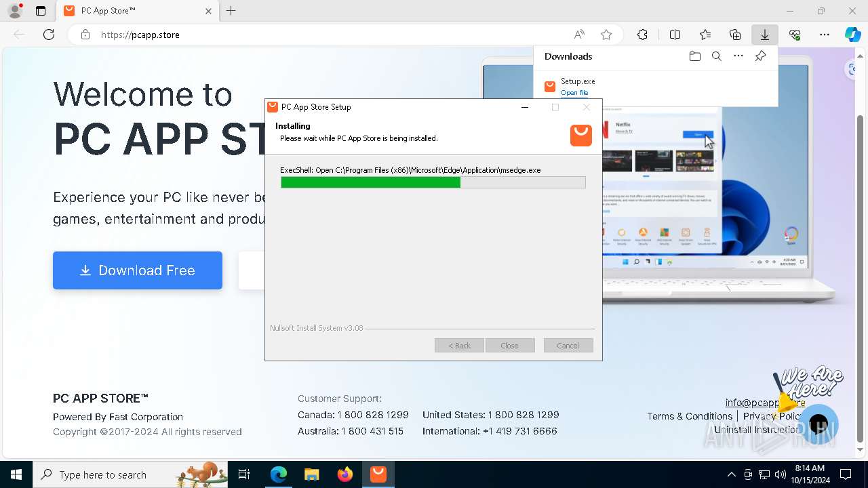This screenshot has width=868, height=488.
Task: Open the Windows Start menu
Action: (x=16, y=474)
